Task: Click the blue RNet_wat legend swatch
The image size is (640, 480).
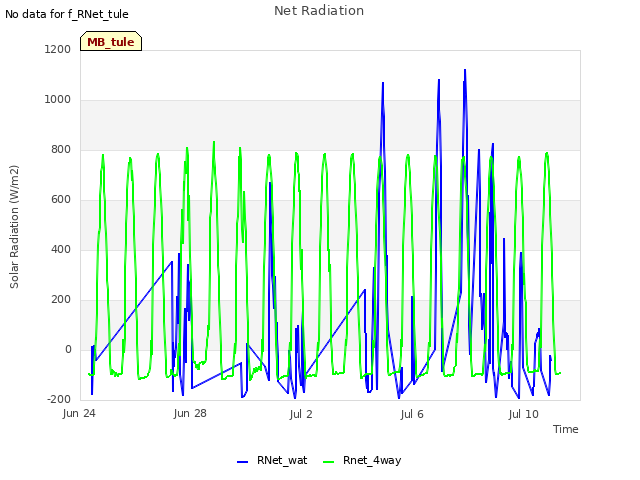Action: (x=242, y=462)
